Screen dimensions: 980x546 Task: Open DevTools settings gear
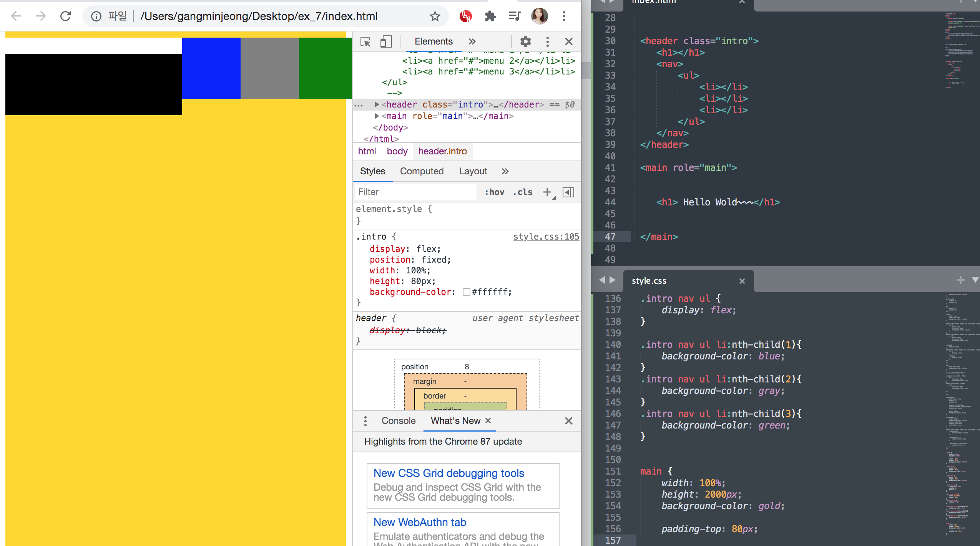(x=525, y=41)
